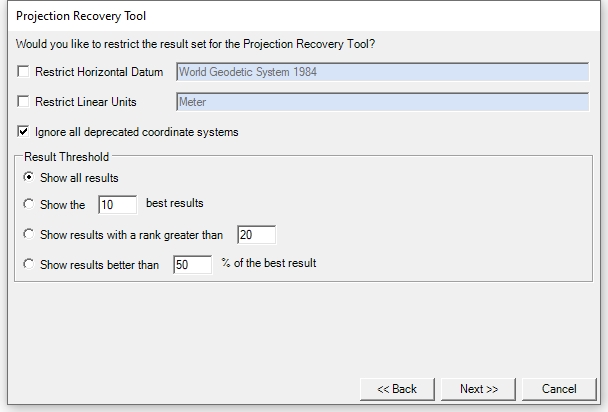
Task: Select Show results with a rank greater than
Action: (x=28, y=234)
